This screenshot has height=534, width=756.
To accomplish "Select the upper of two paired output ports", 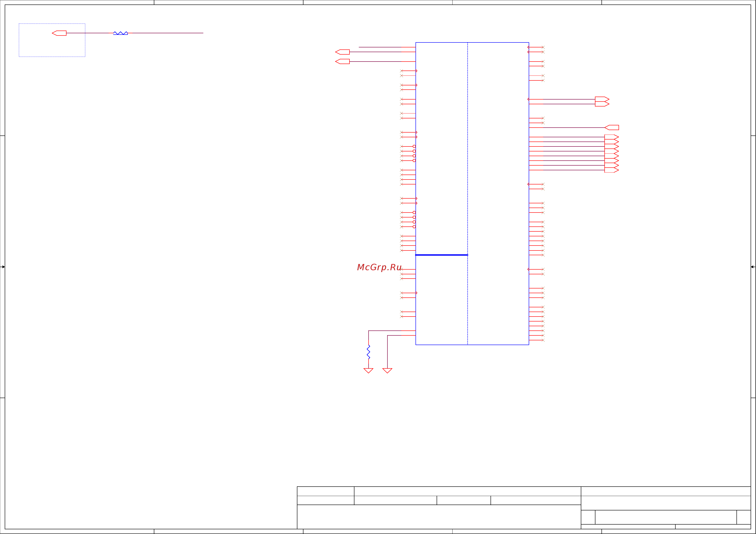I will coord(602,99).
